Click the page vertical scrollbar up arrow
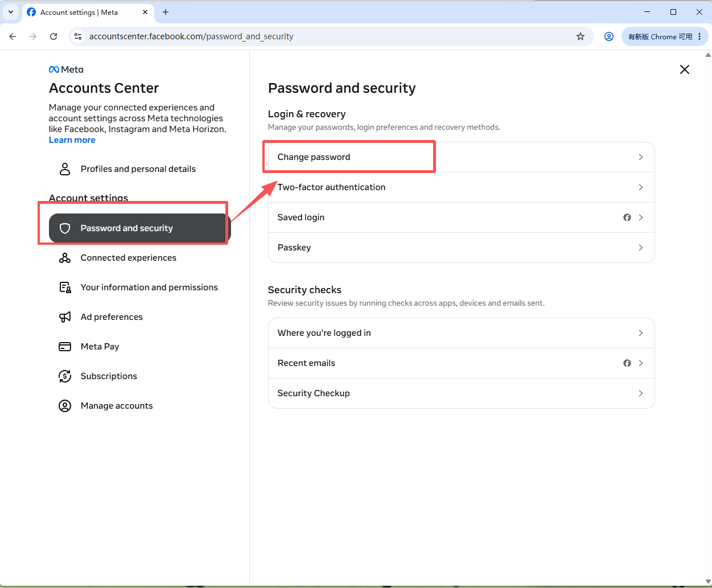The image size is (712, 588). point(708,55)
